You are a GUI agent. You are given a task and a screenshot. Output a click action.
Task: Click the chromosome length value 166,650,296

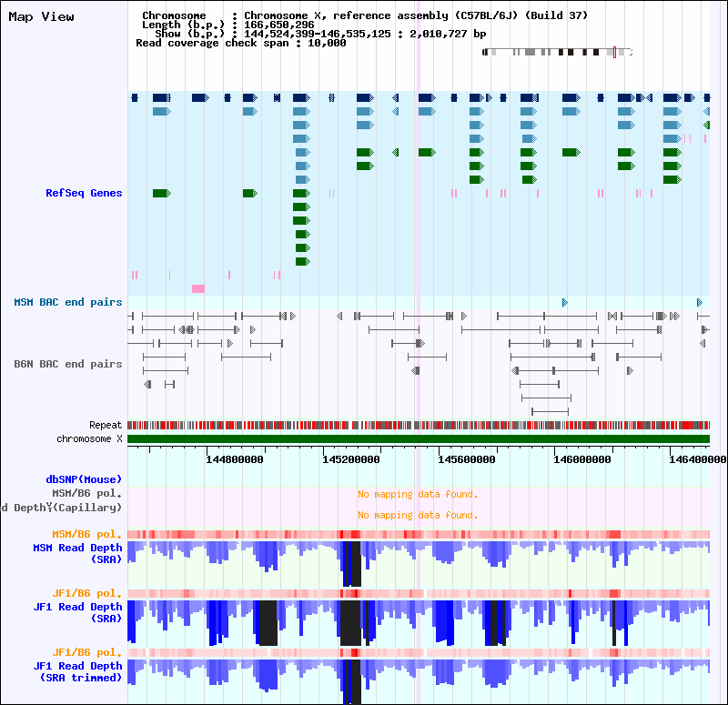(x=279, y=25)
